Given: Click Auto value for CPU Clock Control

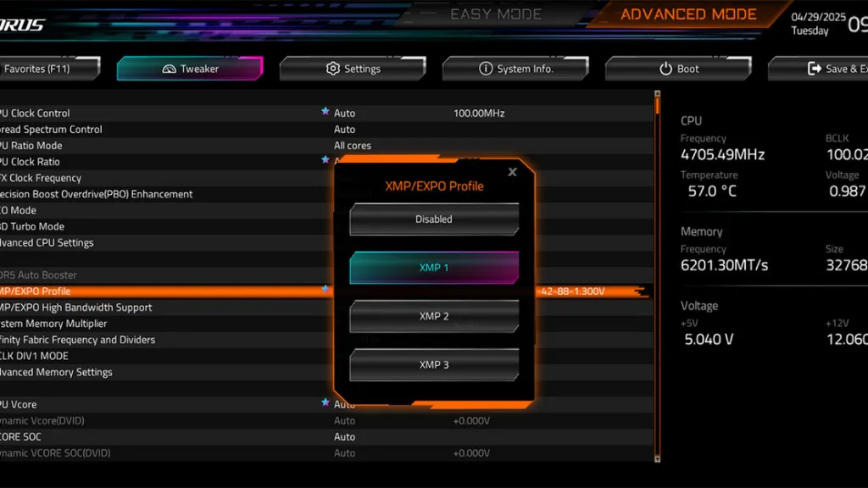Looking at the screenshot, I should (x=344, y=113).
